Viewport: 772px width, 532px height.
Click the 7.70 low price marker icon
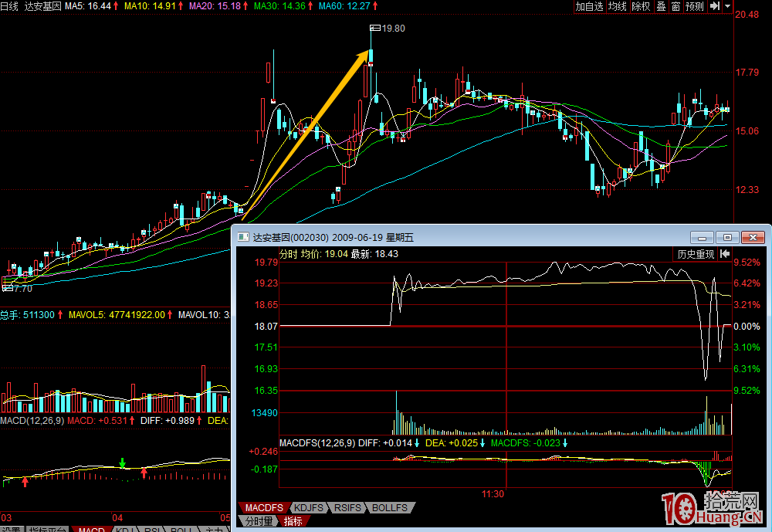tap(8, 288)
